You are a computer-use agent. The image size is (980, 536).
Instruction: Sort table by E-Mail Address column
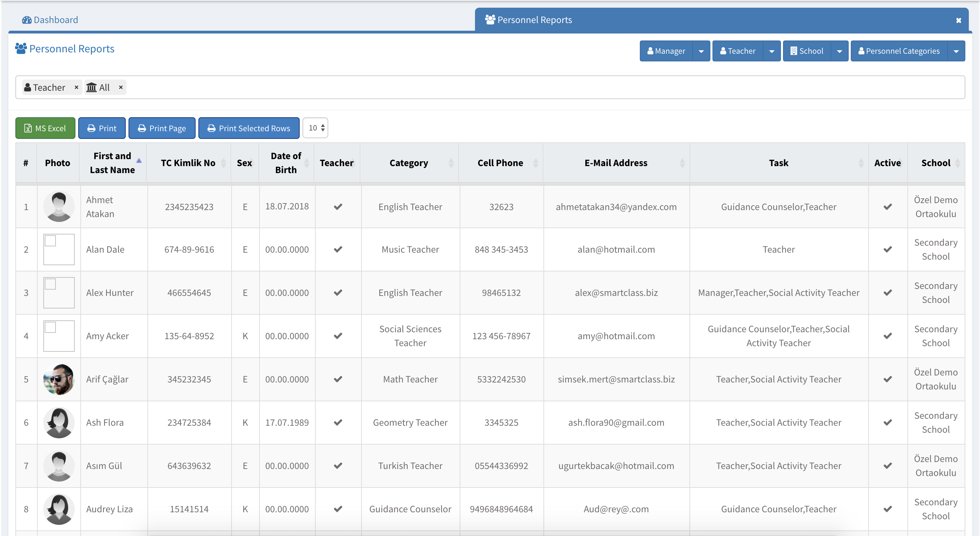pos(616,163)
